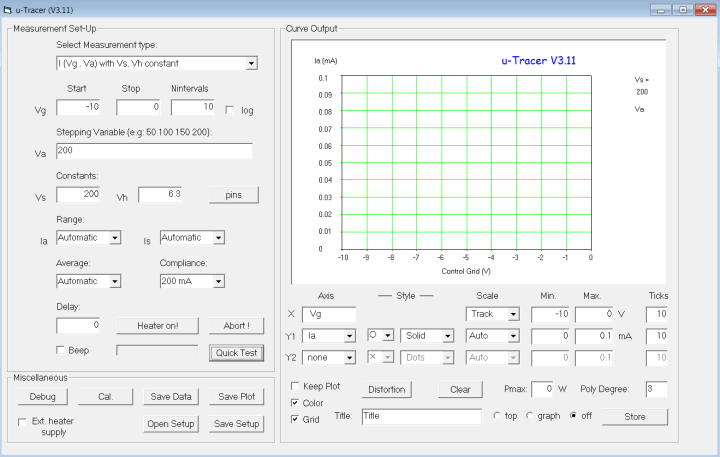Select the 'off' title position radio
The width and height of the screenshot is (720, 457).
(573, 416)
